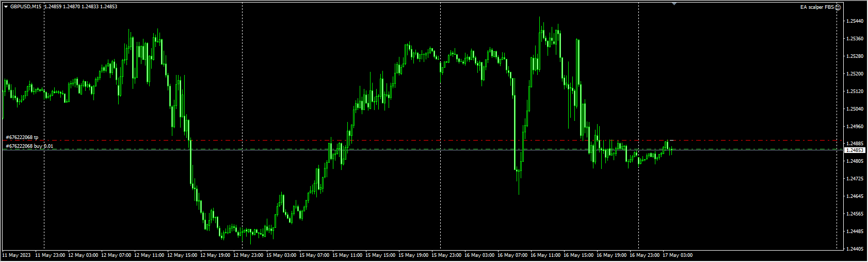Screen dimensions: 868x262
Task: Click the 12 May 11:00 time label
Action: tap(149, 255)
